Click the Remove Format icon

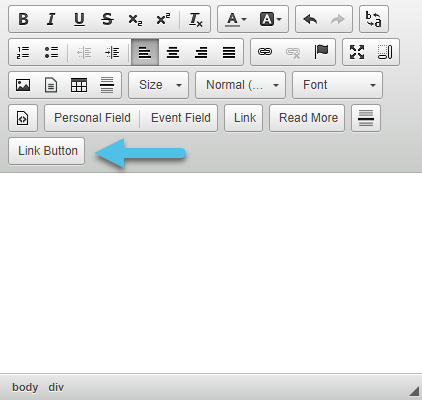196,19
